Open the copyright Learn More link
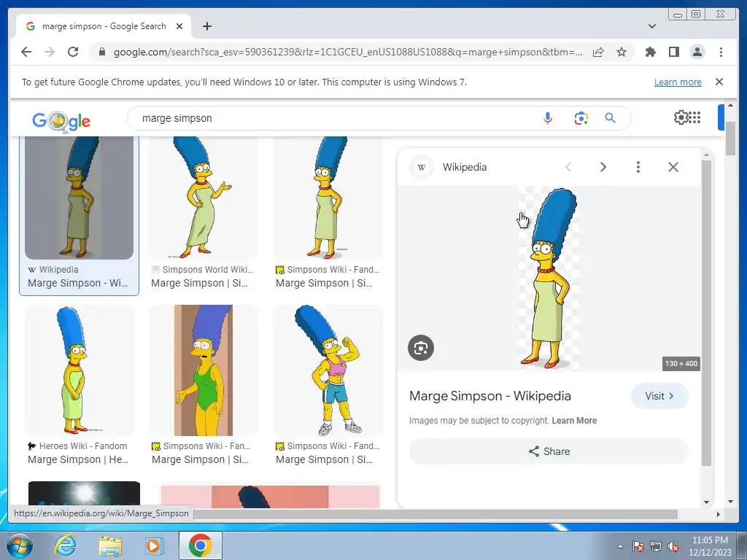 pyautogui.click(x=574, y=421)
